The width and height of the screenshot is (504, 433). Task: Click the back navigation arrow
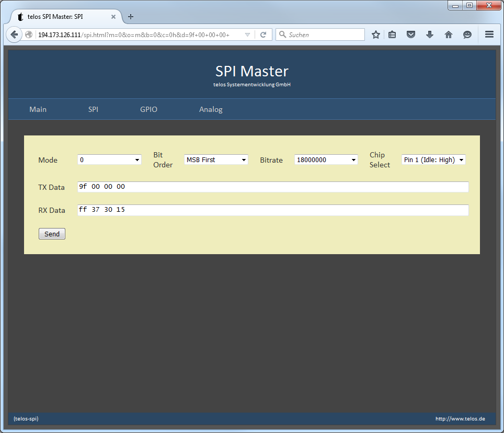[x=14, y=35]
